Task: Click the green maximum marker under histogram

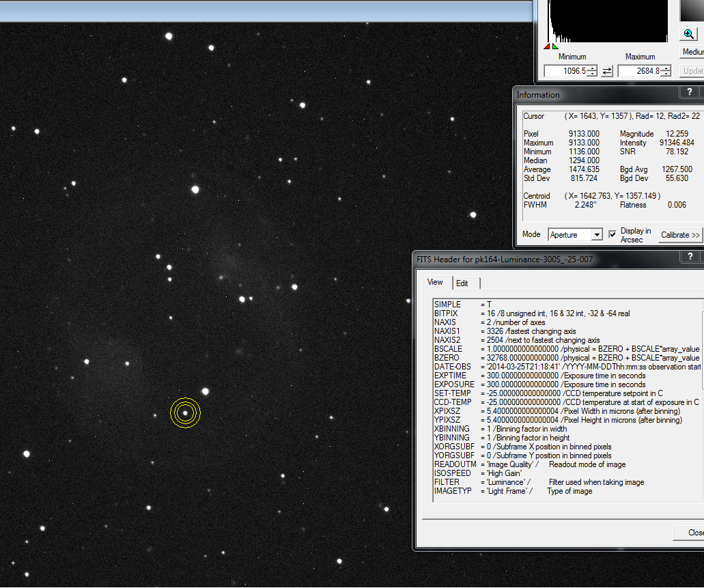Action: point(555,46)
